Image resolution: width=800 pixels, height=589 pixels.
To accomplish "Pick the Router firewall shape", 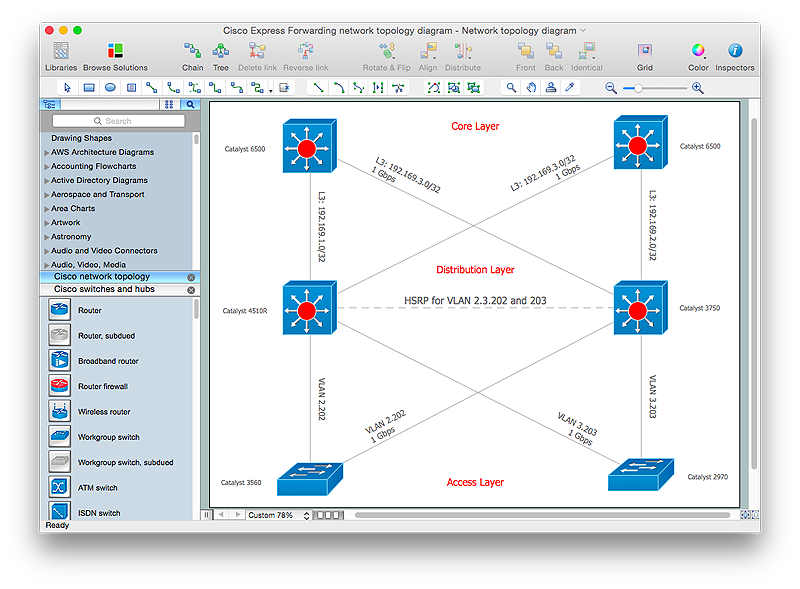I will click(x=59, y=386).
